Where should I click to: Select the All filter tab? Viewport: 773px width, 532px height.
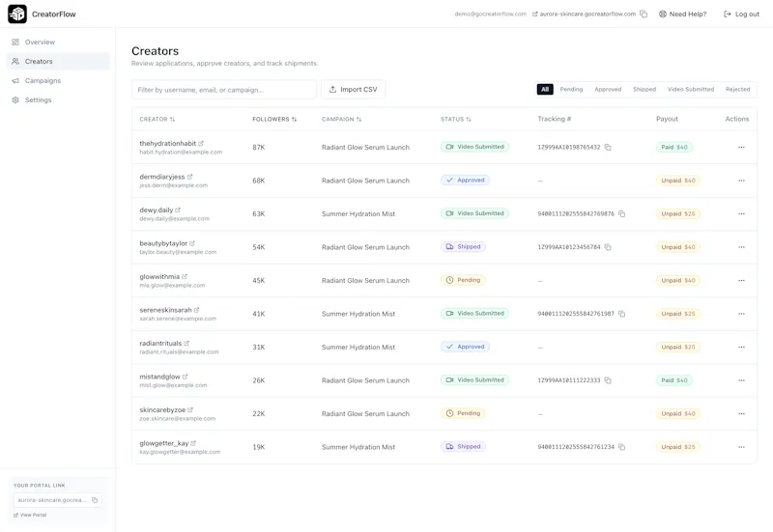pyautogui.click(x=545, y=89)
